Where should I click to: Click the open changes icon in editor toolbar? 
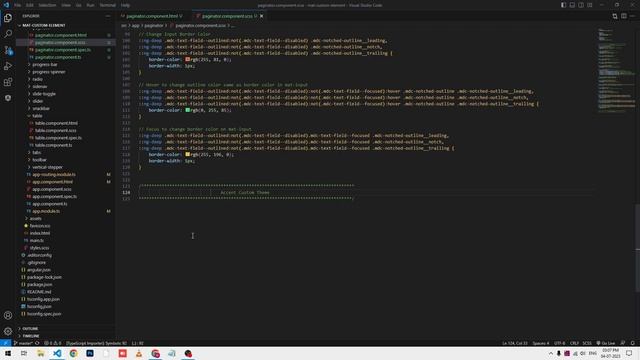coord(615,16)
